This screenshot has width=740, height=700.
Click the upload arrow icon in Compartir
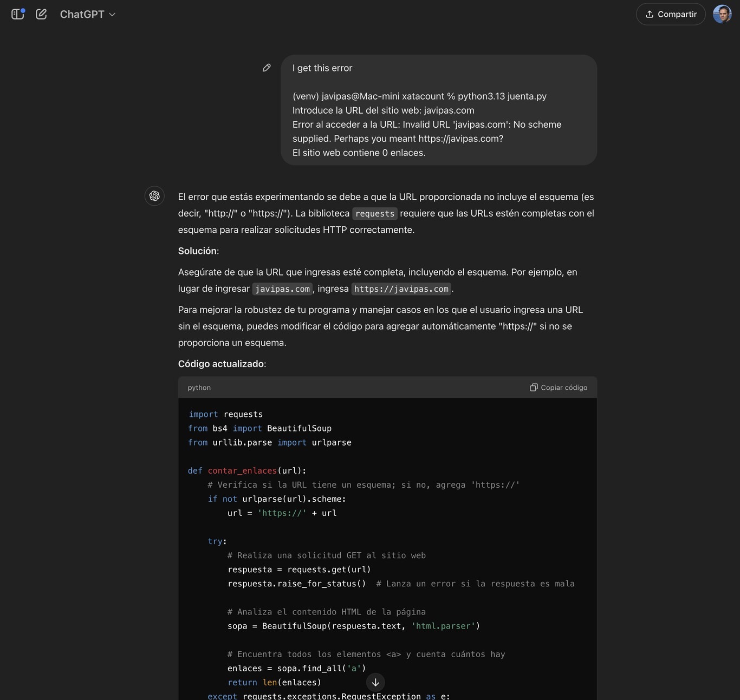(x=649, y=14)
